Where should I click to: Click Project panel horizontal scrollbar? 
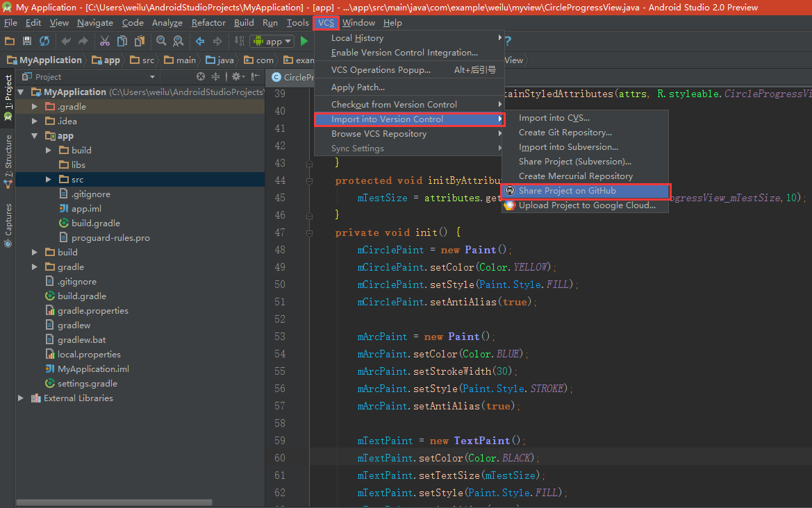(114, 502)
